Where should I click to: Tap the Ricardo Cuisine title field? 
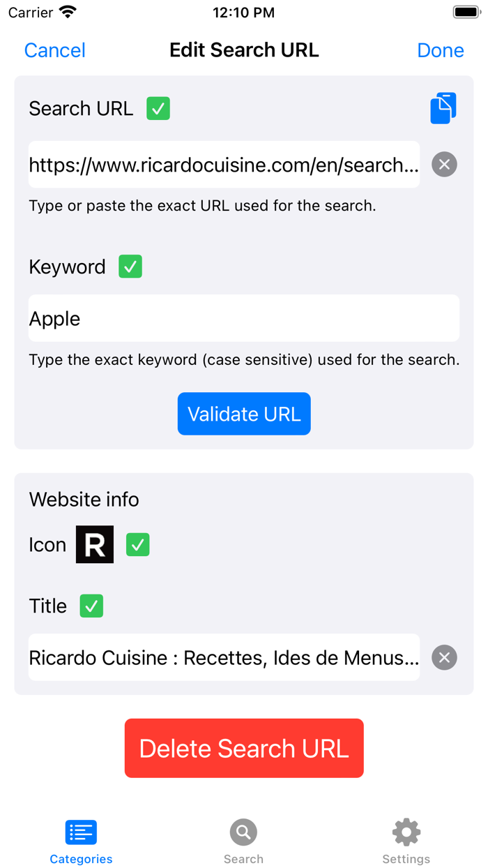click(x=223, y=657)
